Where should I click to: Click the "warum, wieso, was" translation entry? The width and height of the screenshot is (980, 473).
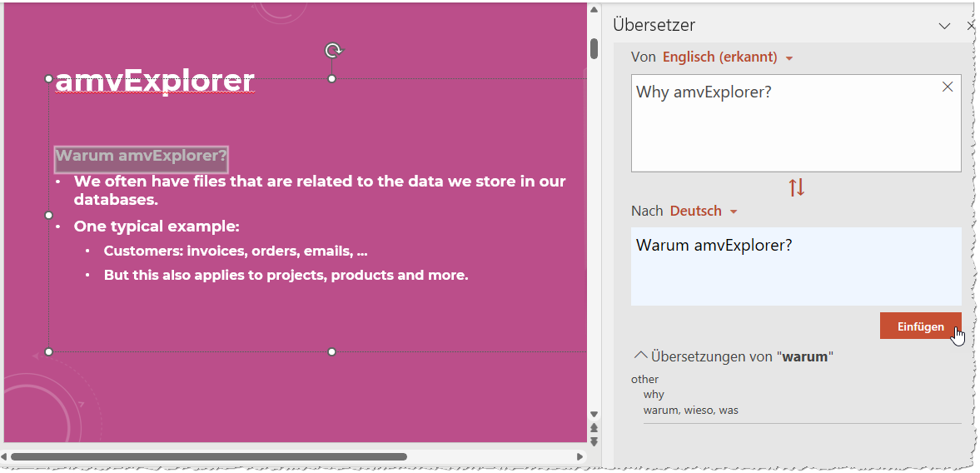(690, 410)
